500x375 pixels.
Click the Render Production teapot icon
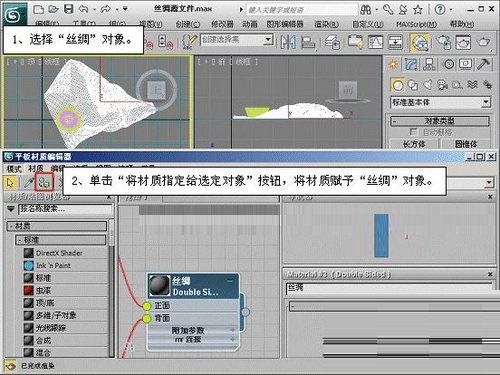483,42
